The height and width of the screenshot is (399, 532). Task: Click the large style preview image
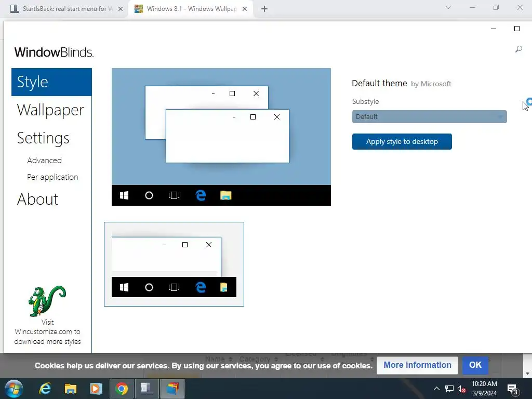click(x=221, y=137)
